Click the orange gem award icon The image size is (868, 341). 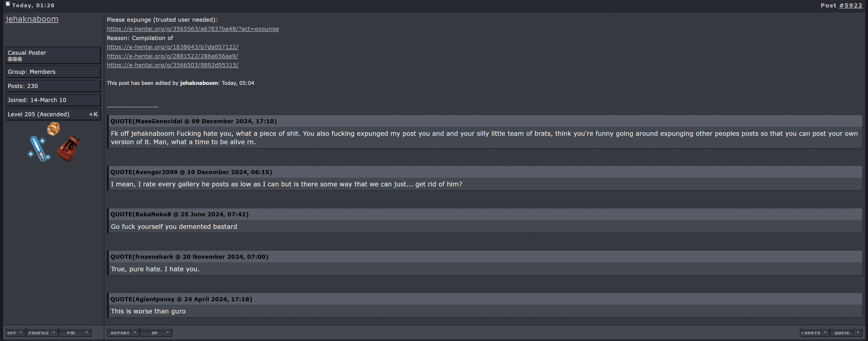[x=53, y=129]
